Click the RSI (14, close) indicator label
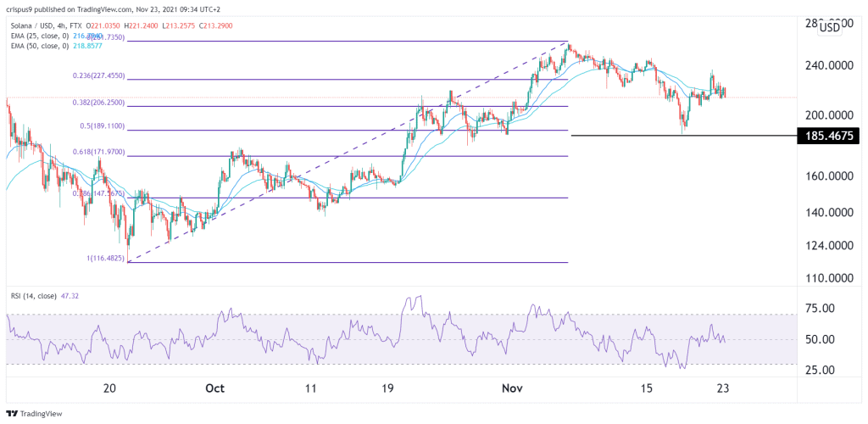 coord(32,296)
